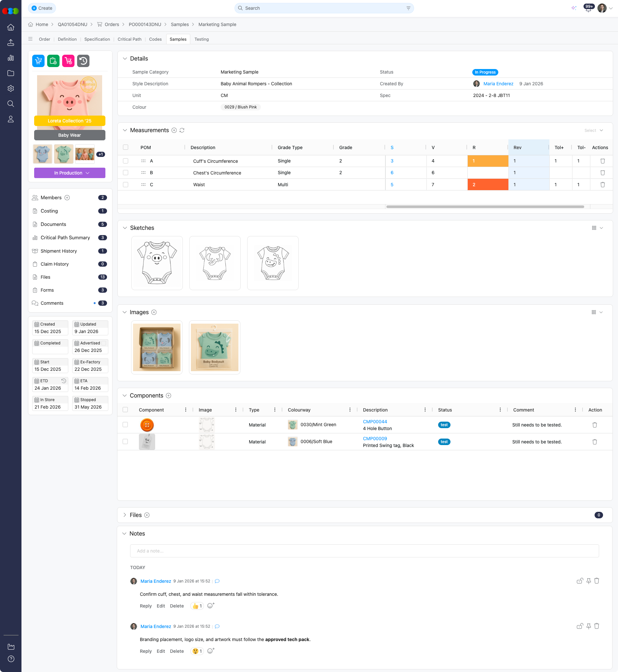The image size is (618, 672).
Task: Open Home from the navigation sidebar
Action: 11,27
